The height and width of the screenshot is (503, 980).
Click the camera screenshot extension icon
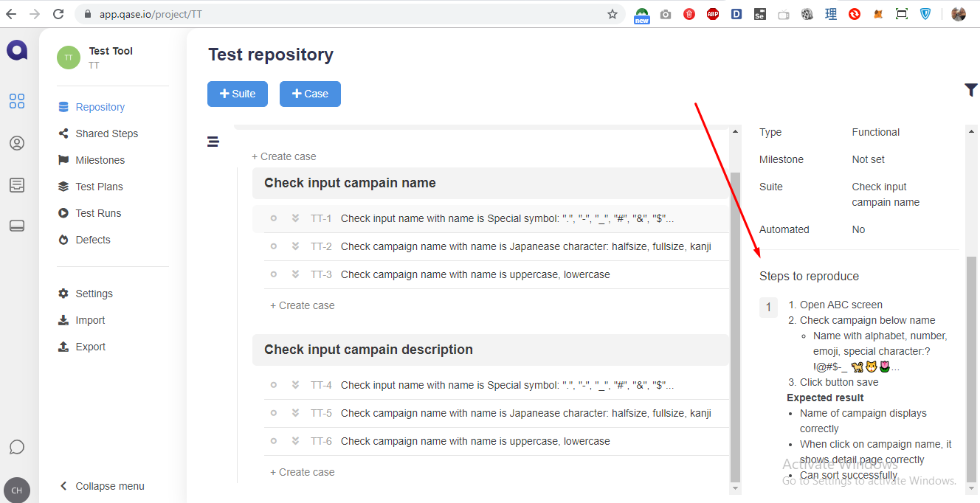click(666, 14)
